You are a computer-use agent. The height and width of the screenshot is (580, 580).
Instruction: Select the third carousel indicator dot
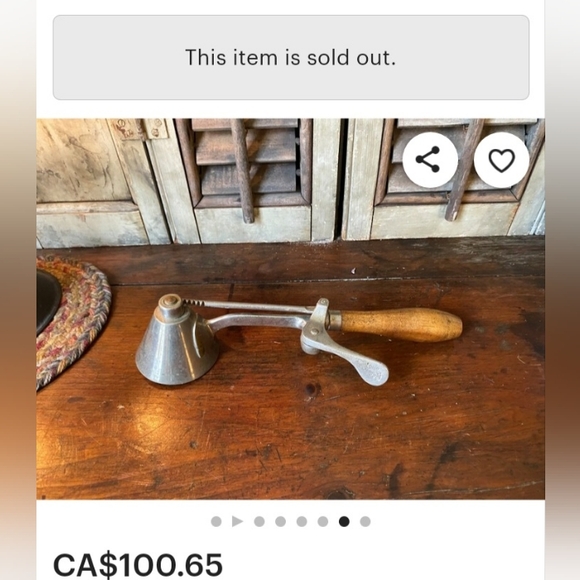click(259, 522)
